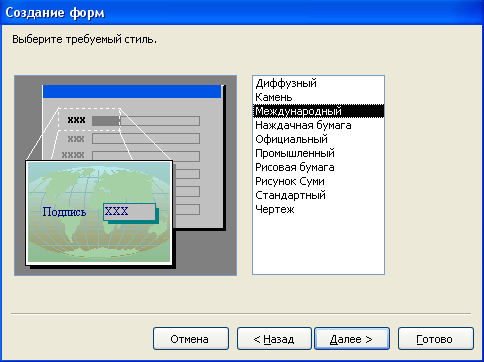Proceed with the Далее button
This screenshot has height=362, width=484.
pyautogui.click(x=352, y=339)
